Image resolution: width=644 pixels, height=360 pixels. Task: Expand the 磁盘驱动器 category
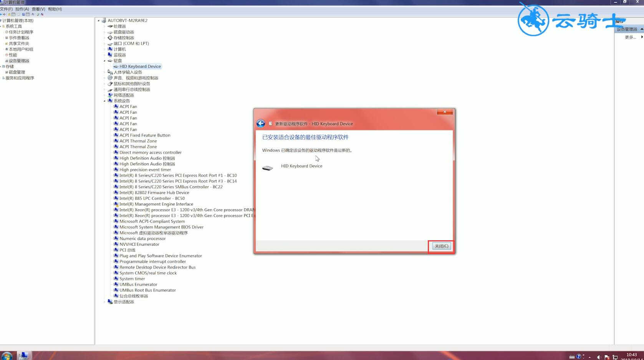[104, 32]
